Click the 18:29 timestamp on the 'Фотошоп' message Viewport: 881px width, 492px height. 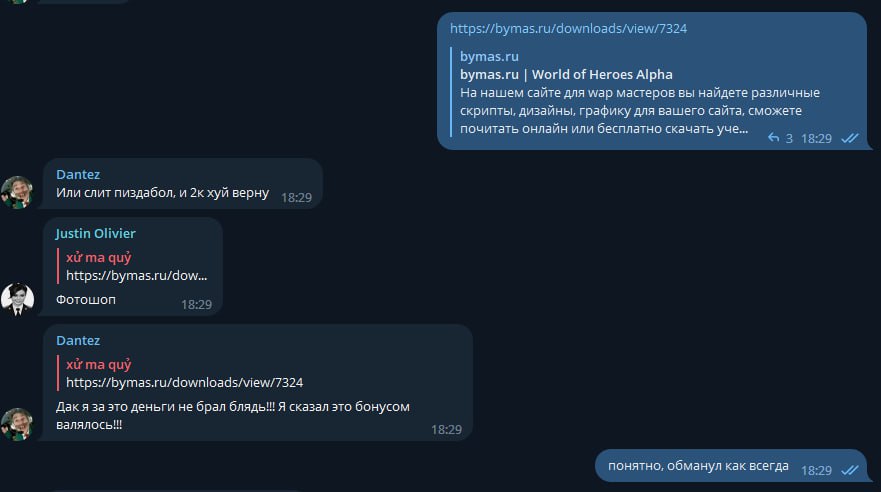click(x=196, y=304)
